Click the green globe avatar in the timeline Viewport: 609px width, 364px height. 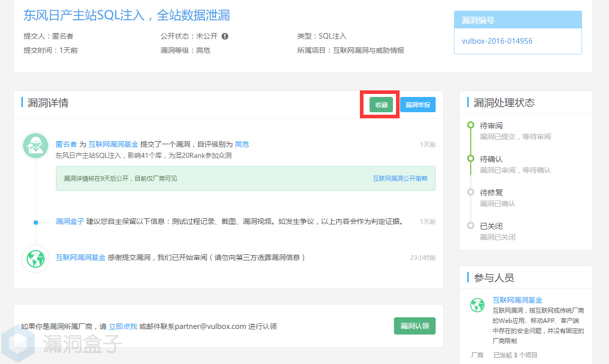coord(36,259)
